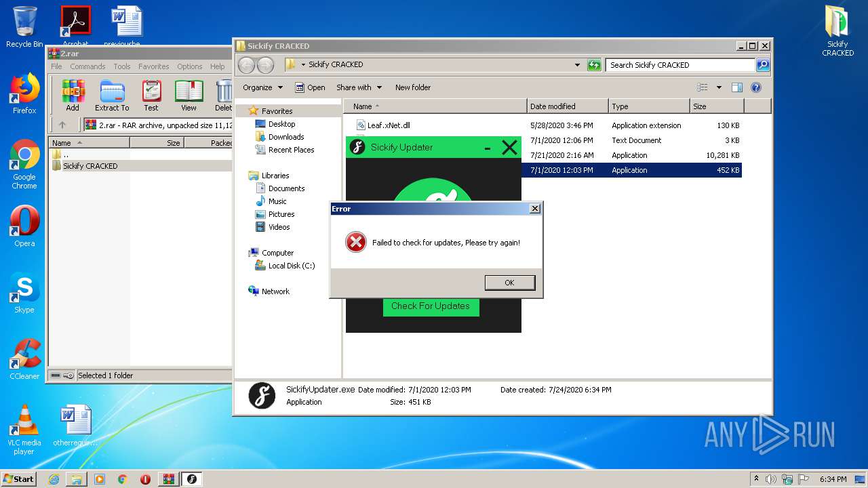This screenshot has height=488, width=868.
Task: Click WinRAR Extract To icon
Action: click(x=112, y=96)
